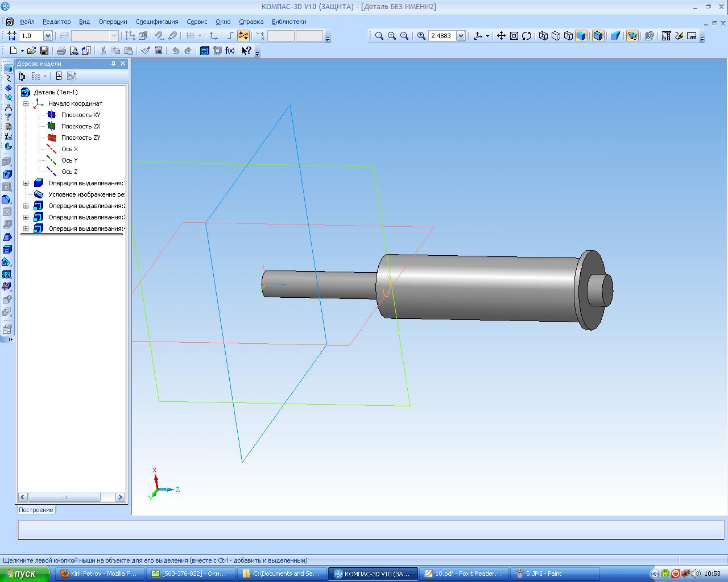Open the zoom scale 2.4883 dropdown
Image resolution: width=728 pixels, height=582 pixels.
[461, 36]
